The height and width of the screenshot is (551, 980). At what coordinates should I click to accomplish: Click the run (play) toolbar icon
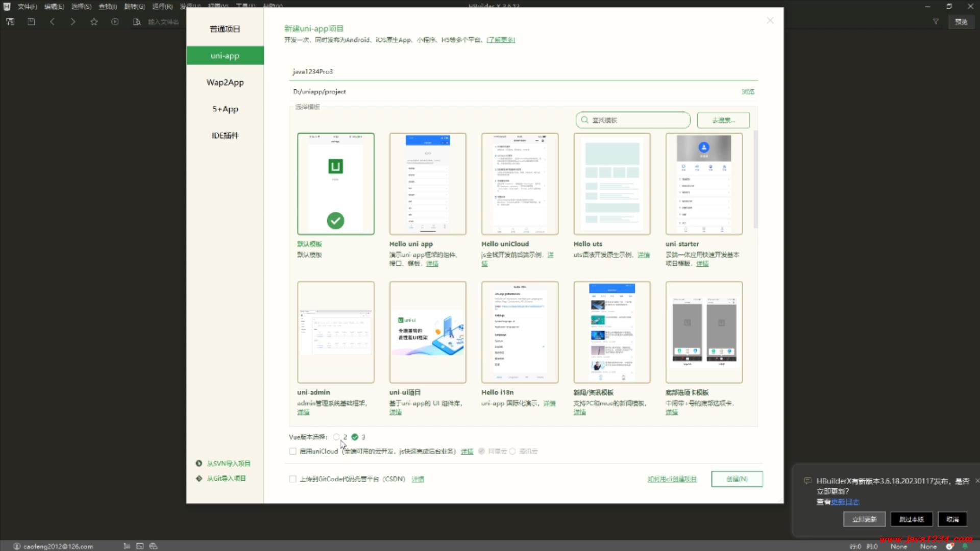(x=115, y=22)
